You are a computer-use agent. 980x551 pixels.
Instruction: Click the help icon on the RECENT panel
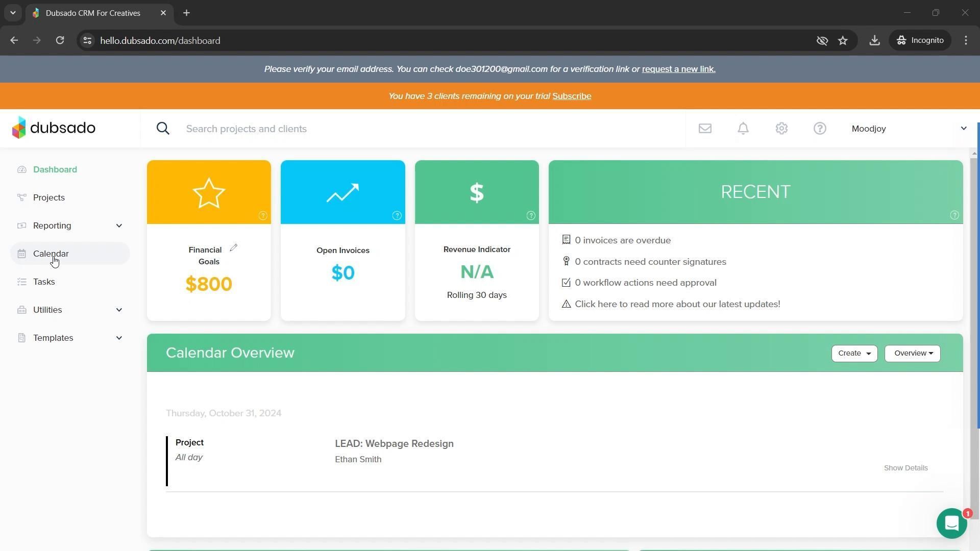pos(954,215)
